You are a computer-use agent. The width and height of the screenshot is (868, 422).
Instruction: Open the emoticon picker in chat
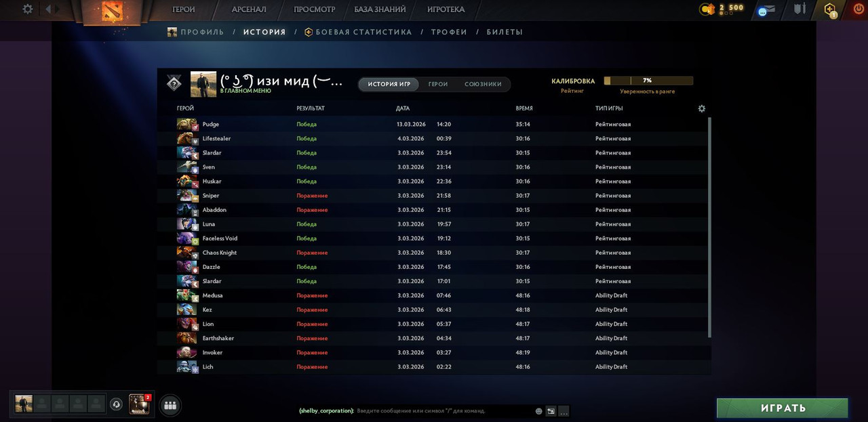click(539, 411)
